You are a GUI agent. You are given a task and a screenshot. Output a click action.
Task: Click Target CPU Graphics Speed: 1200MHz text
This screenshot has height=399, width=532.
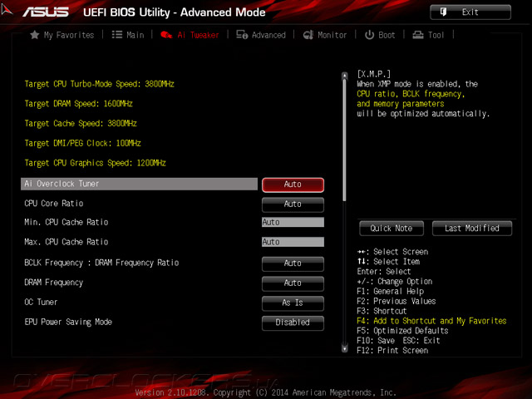95,163
